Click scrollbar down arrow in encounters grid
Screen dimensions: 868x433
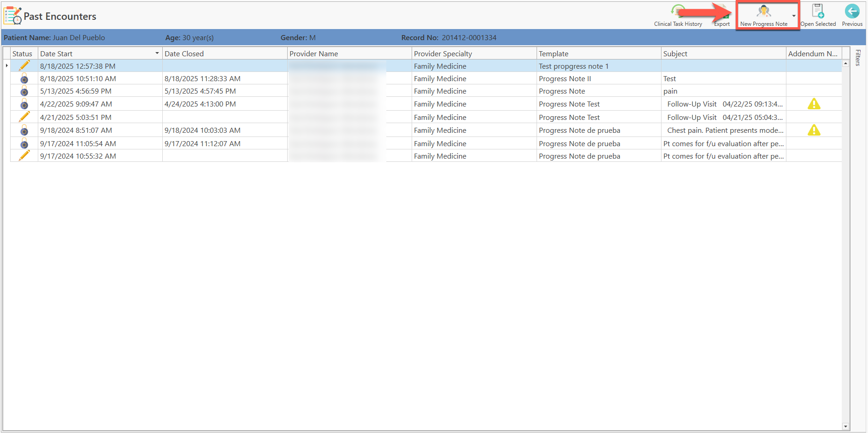tap(845, 427)
